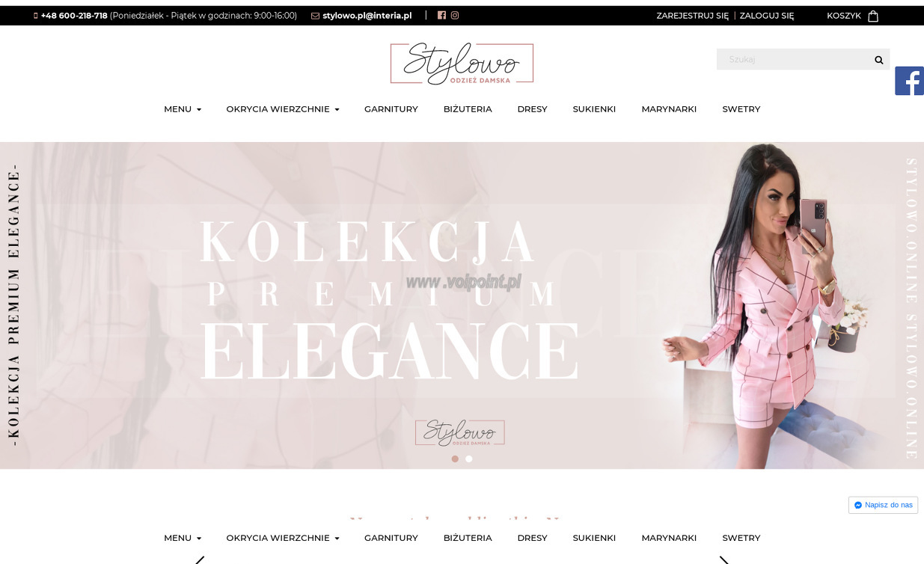Open the Facebook icon in the top bar

(x=441, y=15)
